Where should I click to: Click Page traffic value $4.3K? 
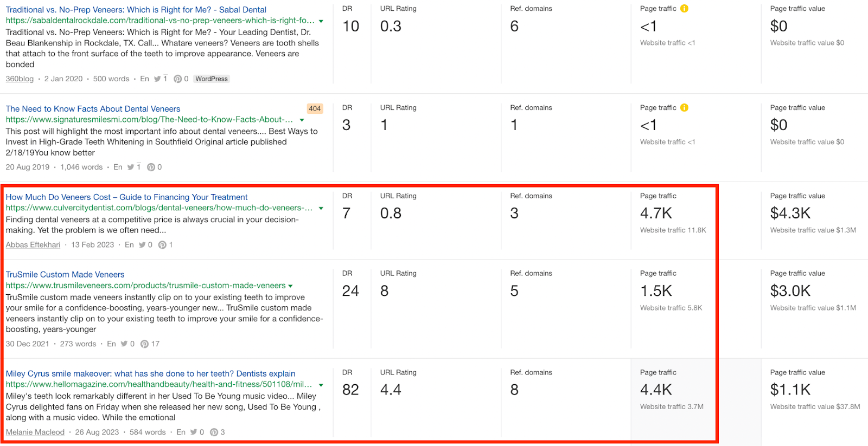pyautogui.click(x=790, y=214)
